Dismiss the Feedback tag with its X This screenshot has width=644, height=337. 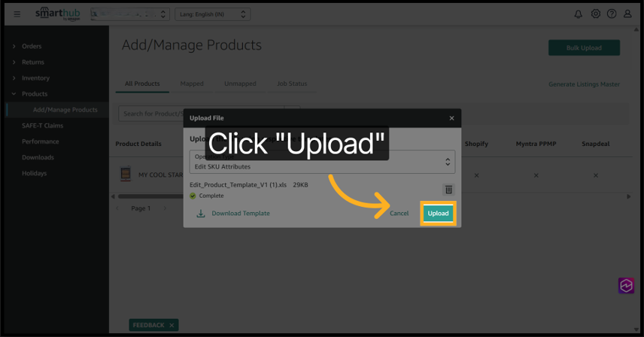tap(172, 325)
